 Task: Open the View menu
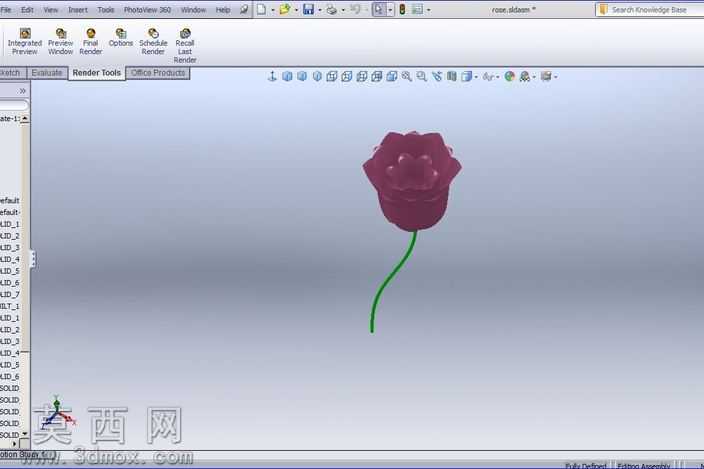point(51,9)
